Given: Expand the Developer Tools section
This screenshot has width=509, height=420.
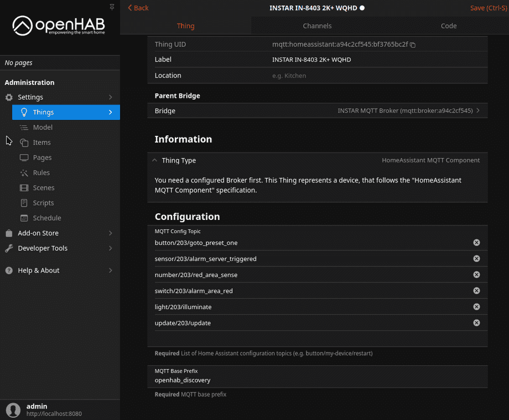Looking at the screenshot, I should [x=8, y=248].
